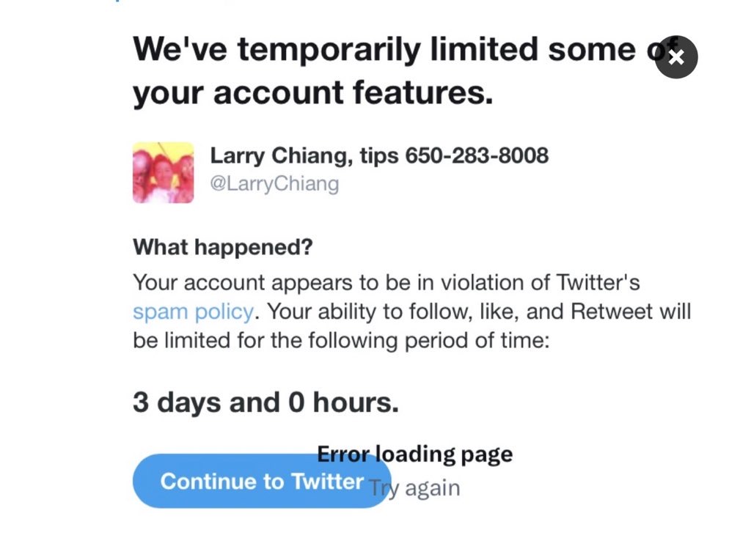Click Try again to reload page
This screenshot has height=560, width=751.
pos(415,488)
